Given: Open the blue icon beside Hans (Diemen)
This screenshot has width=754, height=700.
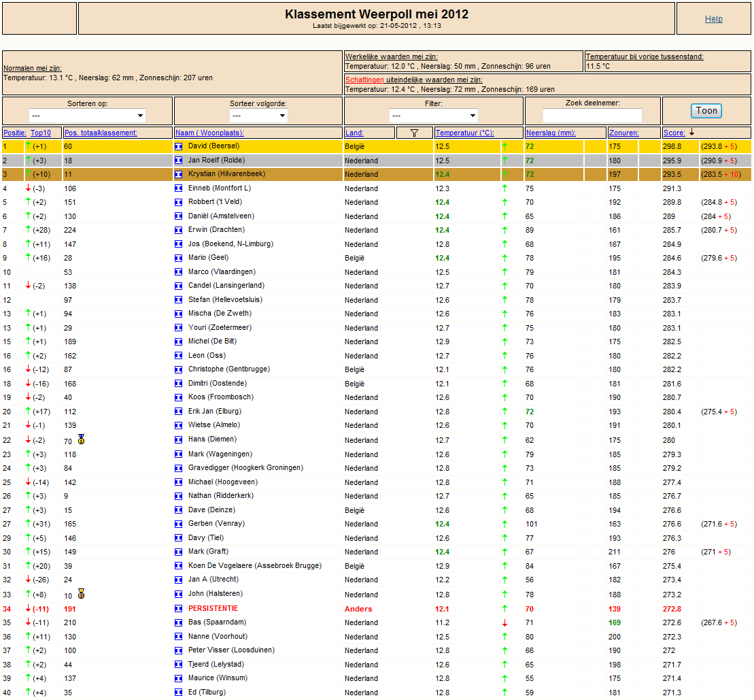Looking at the screenshot, I should click(x=178, y=439).
